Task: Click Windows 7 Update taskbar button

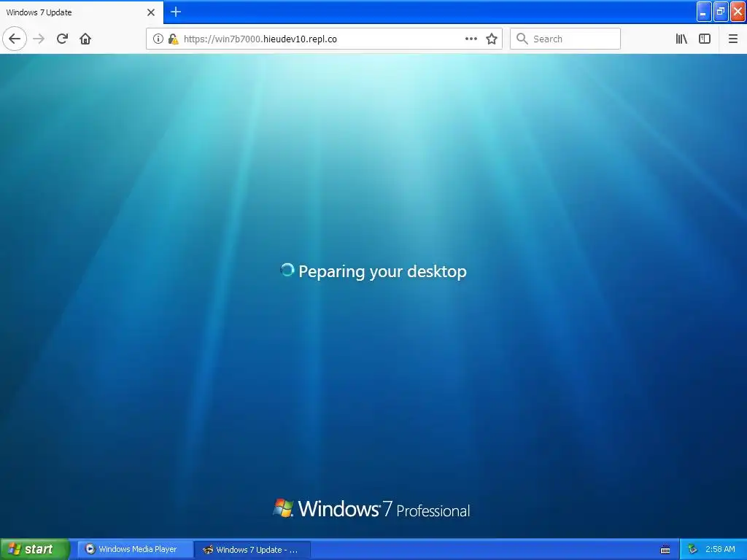Action: 252,550
